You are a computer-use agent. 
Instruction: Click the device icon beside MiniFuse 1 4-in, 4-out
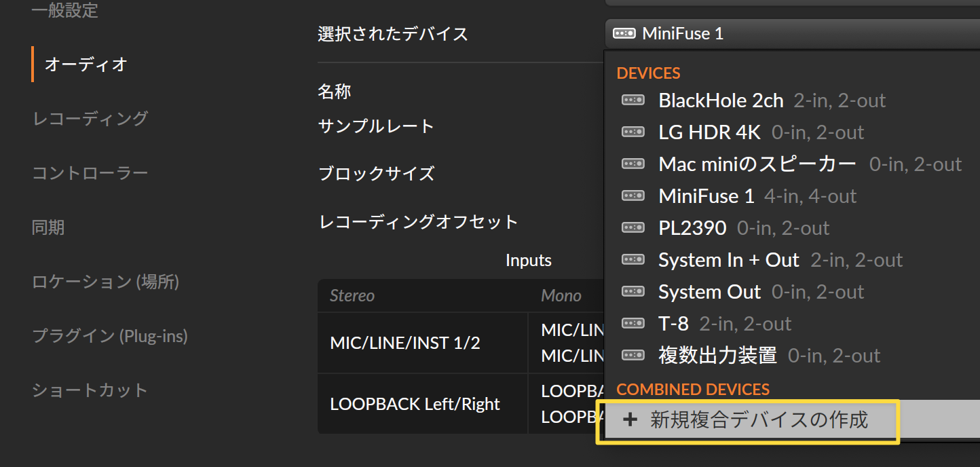(x=633, y=196)
